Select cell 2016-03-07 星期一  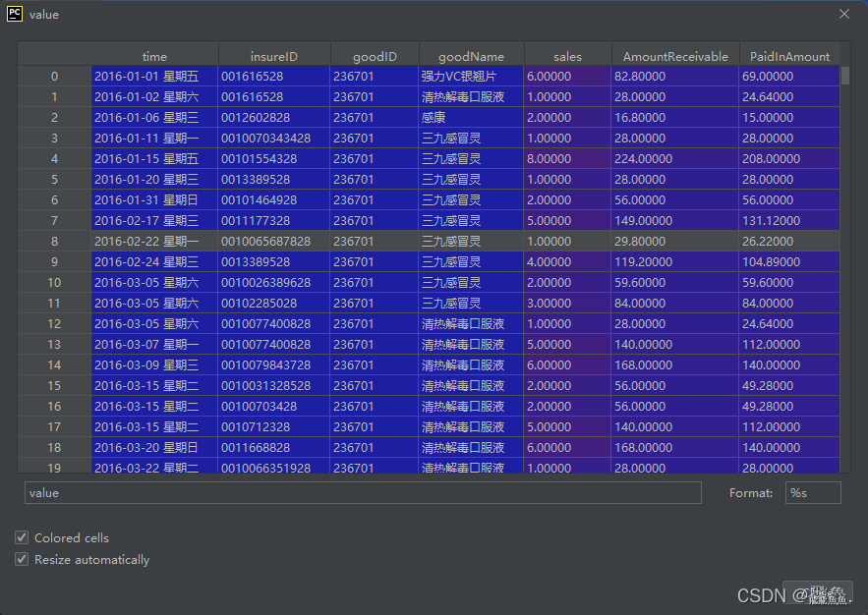tap(154, 345)
